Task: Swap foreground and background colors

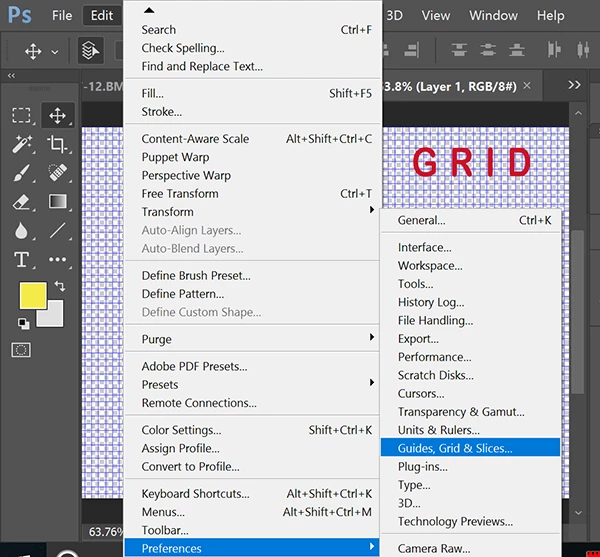Action: (x=60, y=286)
